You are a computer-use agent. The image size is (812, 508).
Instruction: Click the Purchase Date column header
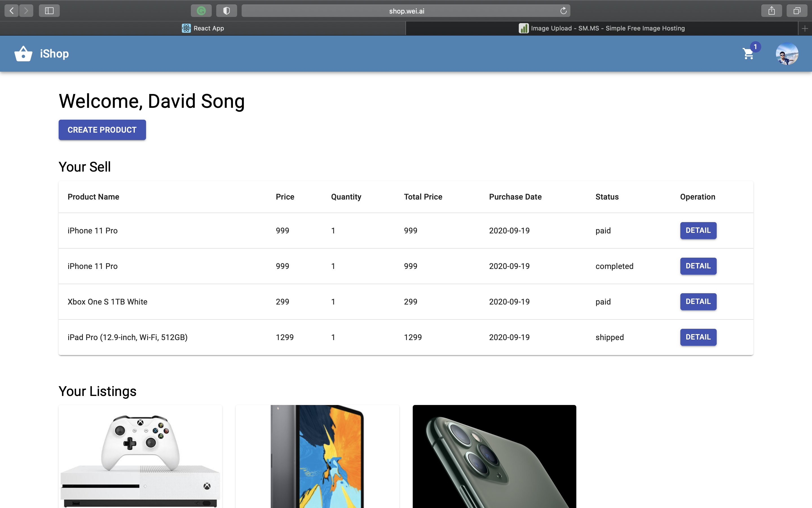point(515,197)
